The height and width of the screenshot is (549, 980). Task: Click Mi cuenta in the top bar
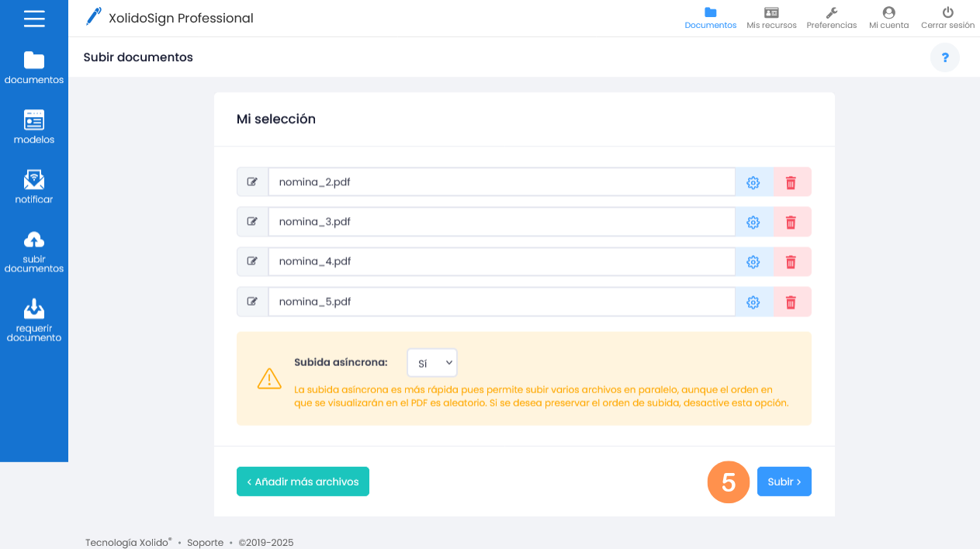[888, 17]
